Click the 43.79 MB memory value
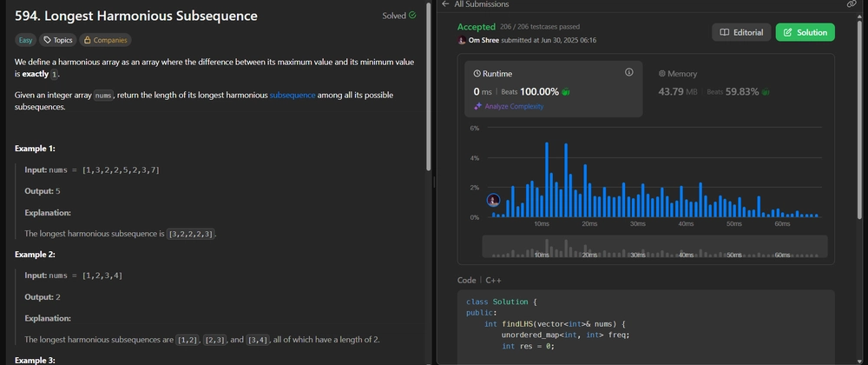 678,92
